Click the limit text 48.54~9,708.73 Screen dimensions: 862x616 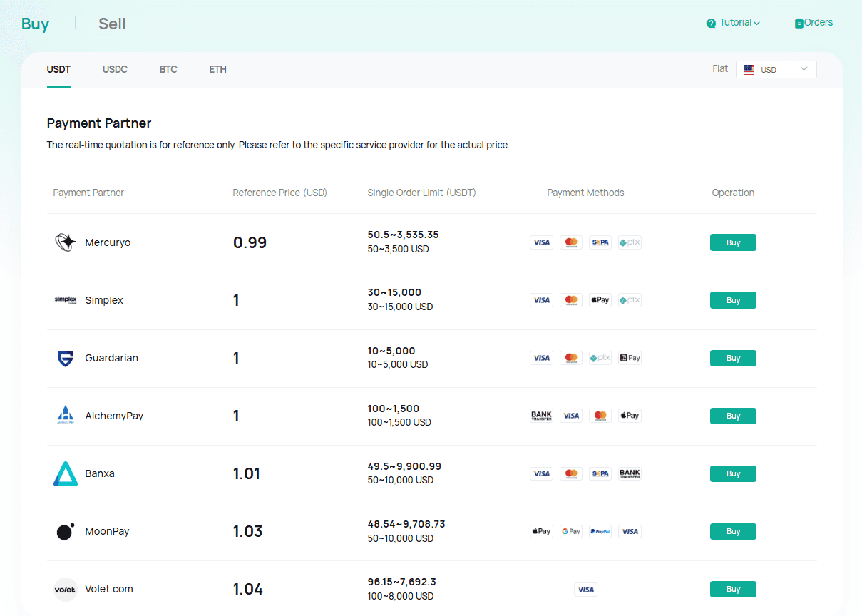(x=406, y=524)
